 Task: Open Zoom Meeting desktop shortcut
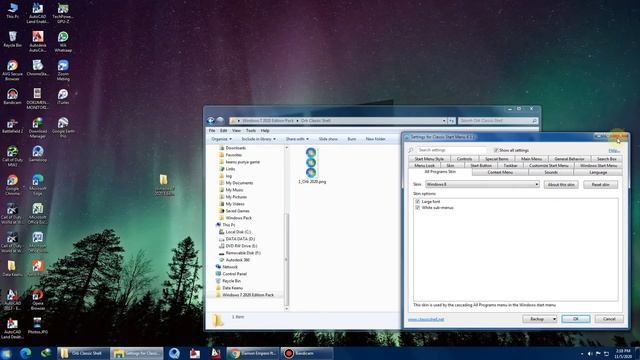63,70
